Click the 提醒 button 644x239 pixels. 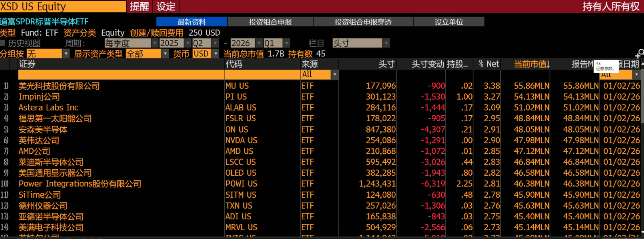pyautogui.click(x=140, y=6)
